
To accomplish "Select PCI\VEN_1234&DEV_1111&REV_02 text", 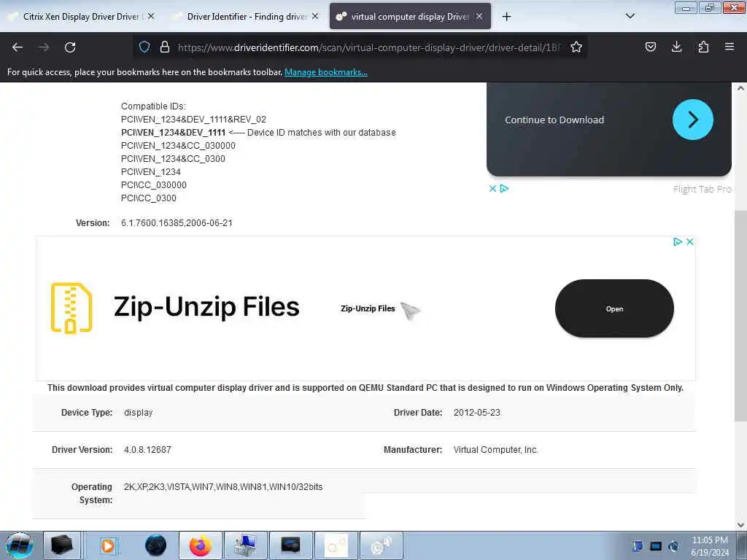I will (193, 120).
